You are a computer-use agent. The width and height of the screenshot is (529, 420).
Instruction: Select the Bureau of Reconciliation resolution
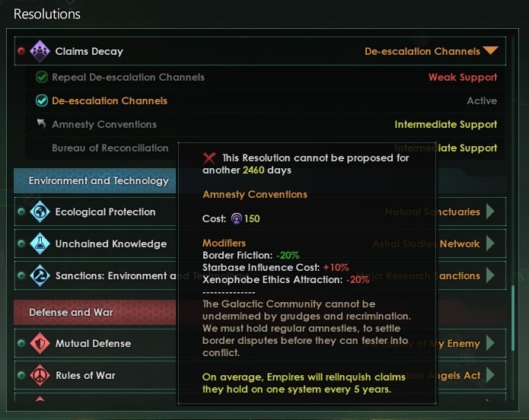point(110,148)
